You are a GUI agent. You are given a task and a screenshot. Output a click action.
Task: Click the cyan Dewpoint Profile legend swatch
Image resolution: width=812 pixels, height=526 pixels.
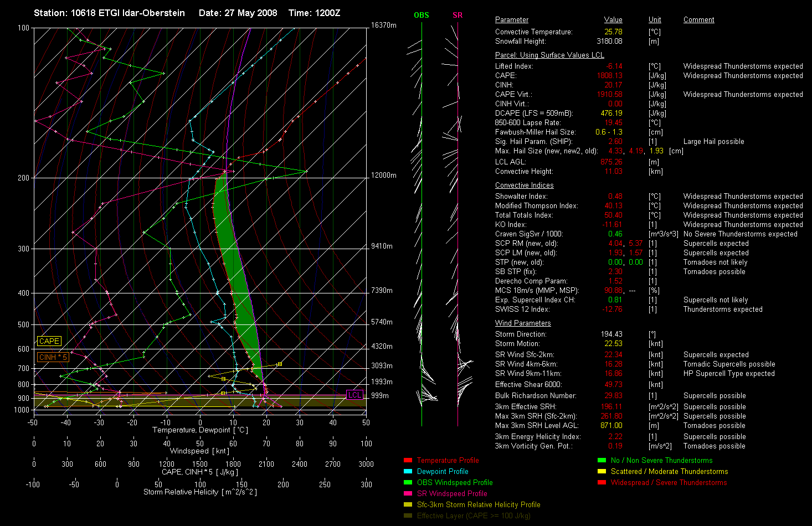(x=408, y=472)
